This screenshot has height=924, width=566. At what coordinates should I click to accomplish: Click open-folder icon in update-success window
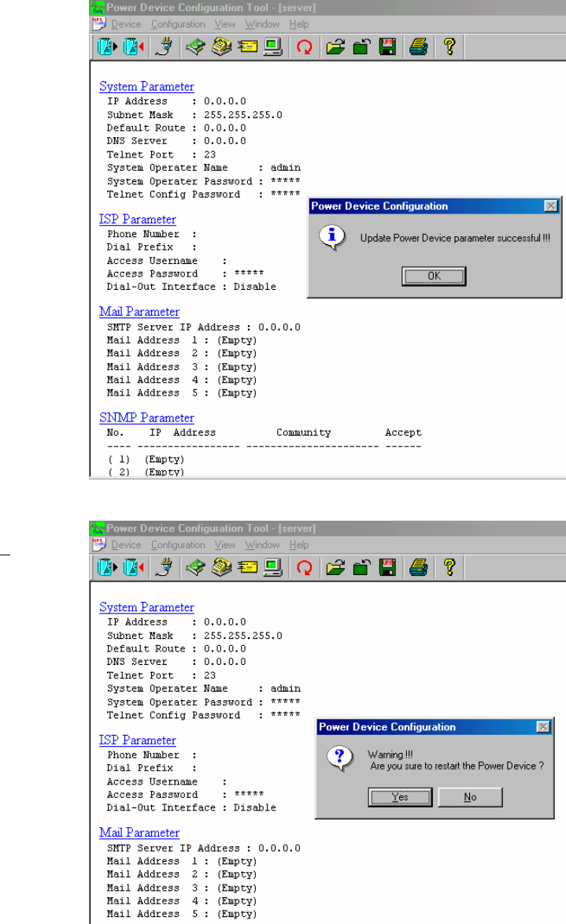[335, 46]
